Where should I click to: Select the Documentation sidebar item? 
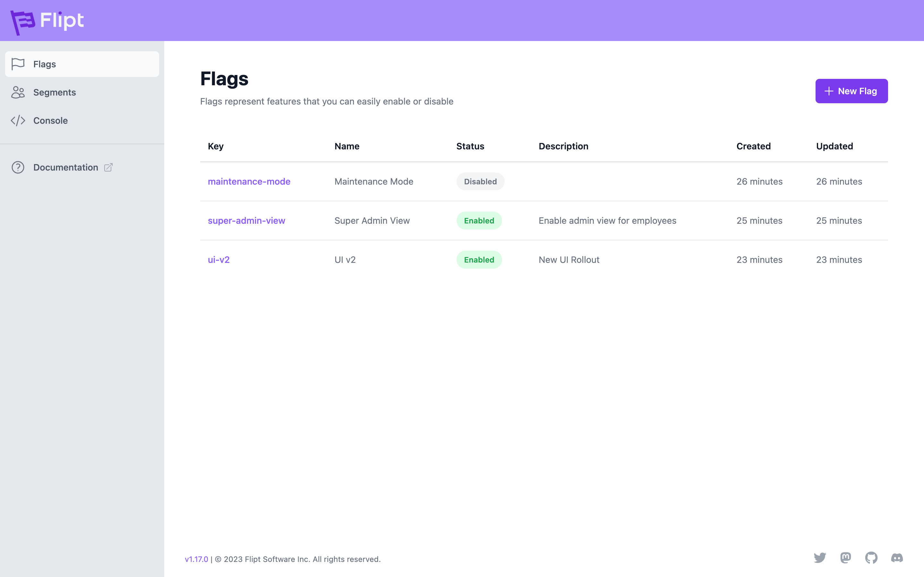[66, 168]
